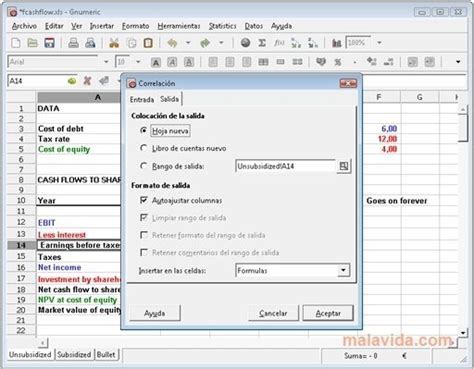Click the Cancelar button
474x369 pixels.
click(273, 313)
